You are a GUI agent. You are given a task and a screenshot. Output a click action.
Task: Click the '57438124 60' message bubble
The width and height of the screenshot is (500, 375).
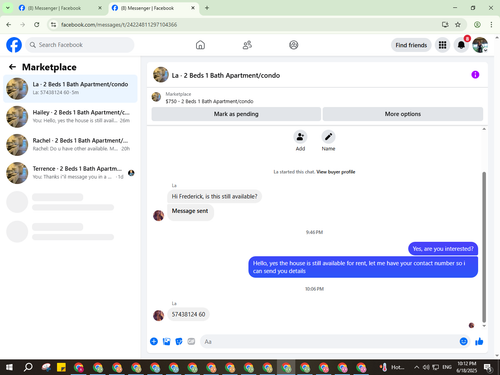coord(188,314)
